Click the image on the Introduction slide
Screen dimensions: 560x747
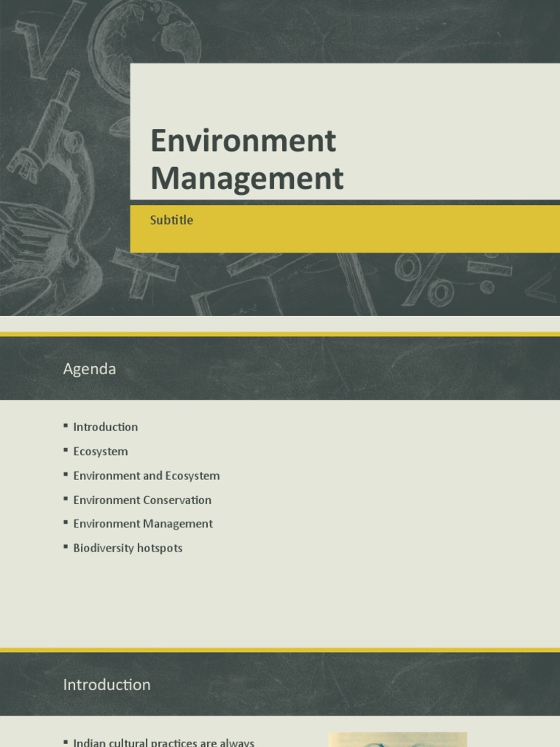click(397, 740)
